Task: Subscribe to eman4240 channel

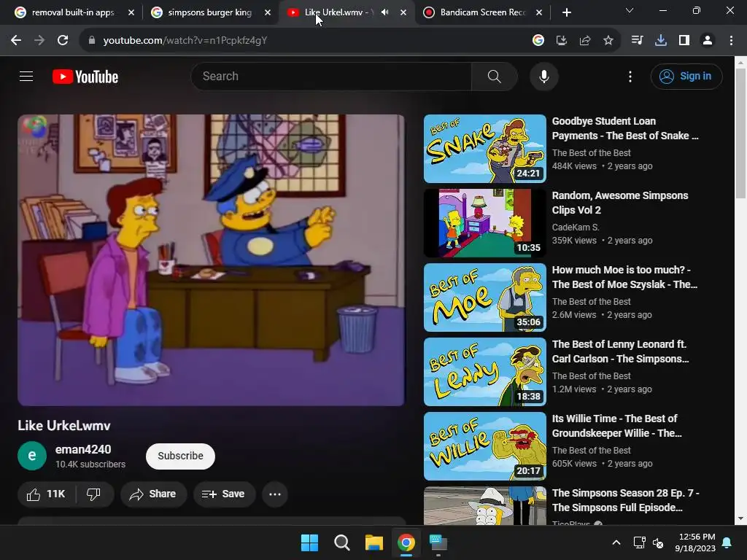Action: (x=180, y=456)
